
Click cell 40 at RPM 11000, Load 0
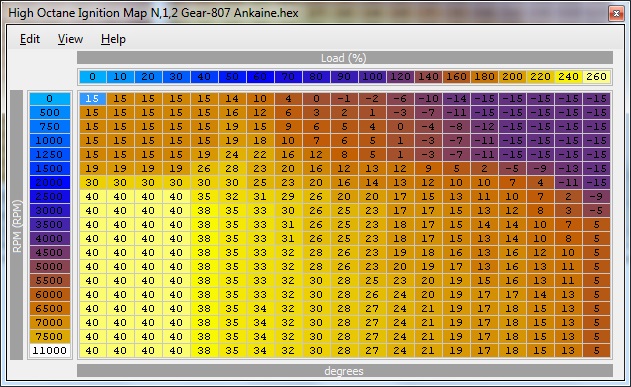pos(93,350)
